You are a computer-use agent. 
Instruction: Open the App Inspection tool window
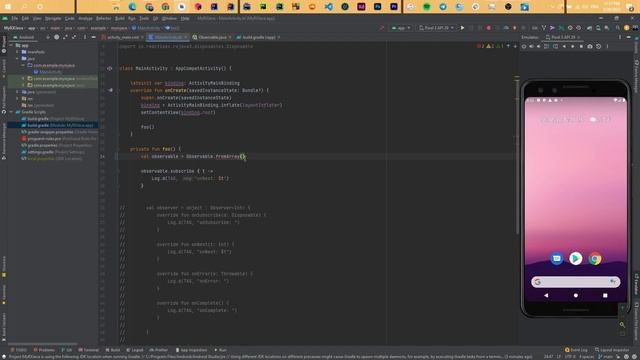(x=191, y=350)
